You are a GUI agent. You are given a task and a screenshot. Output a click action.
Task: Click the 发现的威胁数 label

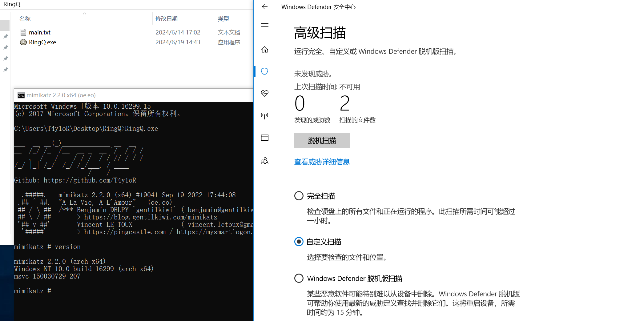[x=312, y=120]
